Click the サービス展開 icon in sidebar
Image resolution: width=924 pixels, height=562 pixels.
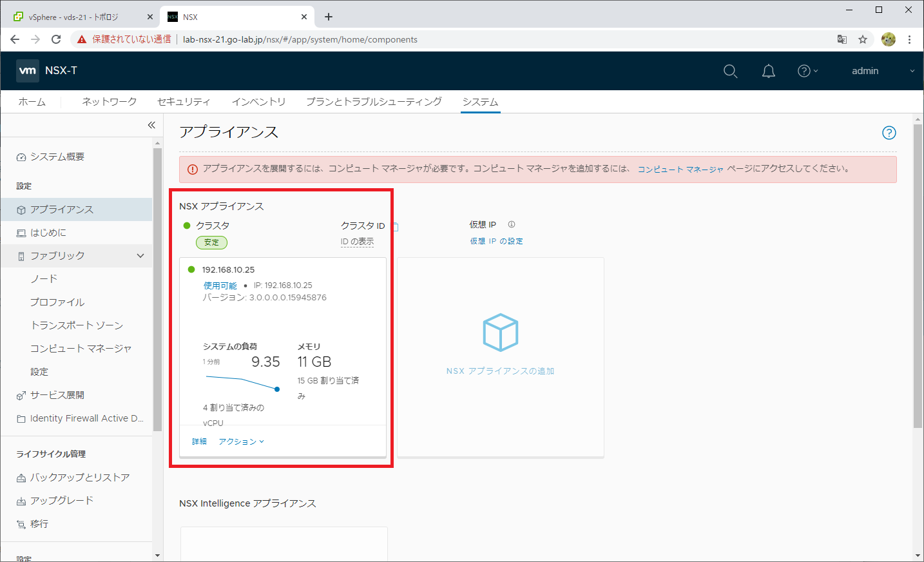pyautogui.click(x=21, y=396)
